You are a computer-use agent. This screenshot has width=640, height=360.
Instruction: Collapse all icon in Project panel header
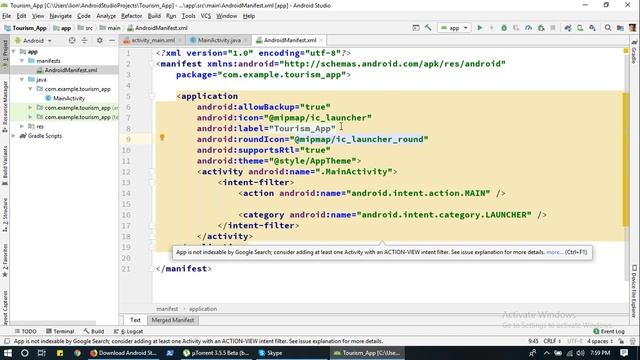(x=84, y=40)
